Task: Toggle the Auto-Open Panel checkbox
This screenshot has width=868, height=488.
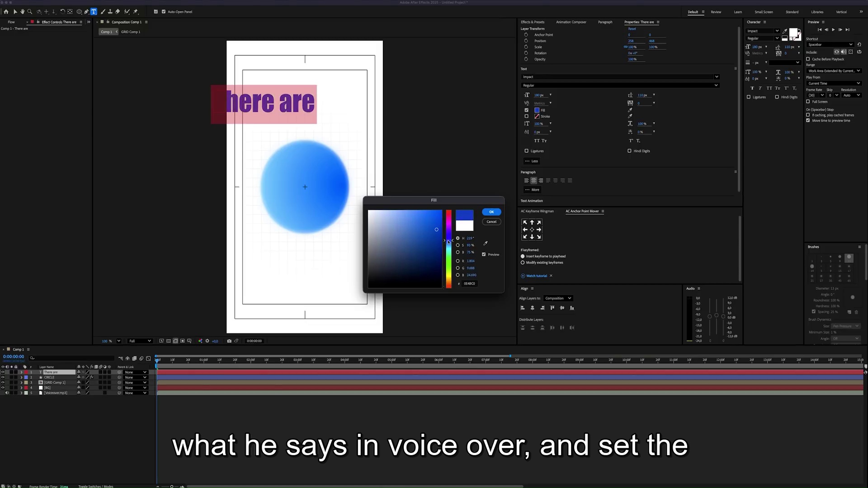Action: tap(164, 12)
